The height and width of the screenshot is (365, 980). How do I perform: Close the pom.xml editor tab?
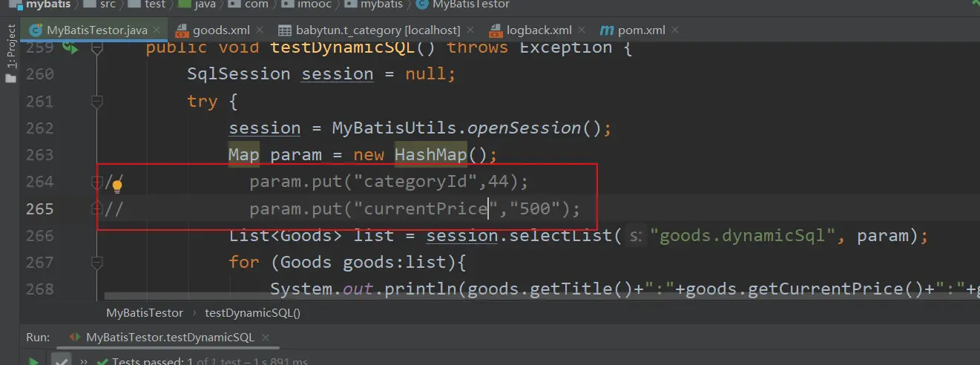click(x=674, y=30)
